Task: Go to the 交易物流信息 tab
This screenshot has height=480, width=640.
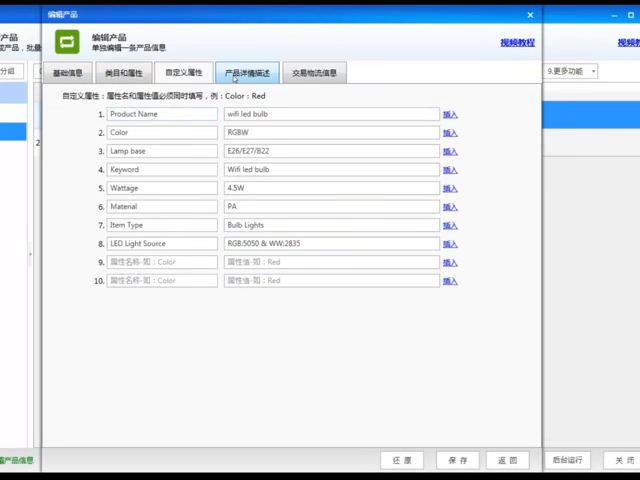Action: pos(314,73)
